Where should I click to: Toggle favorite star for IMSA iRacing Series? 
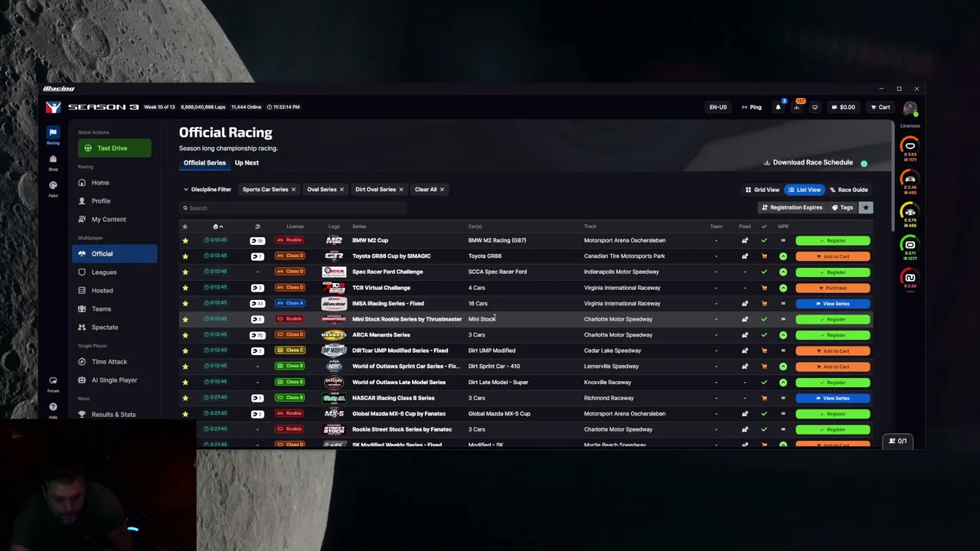coord(185,303)
